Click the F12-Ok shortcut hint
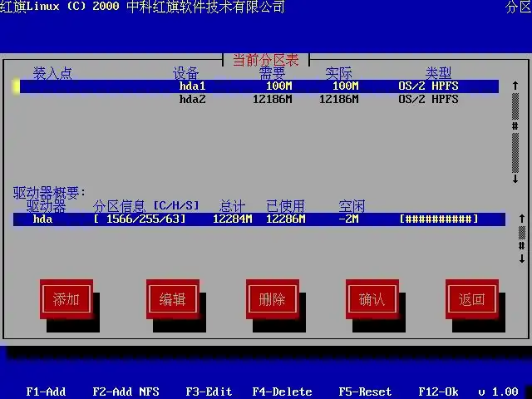The width and height of the screenshot is (532, 399). (438, 392)
